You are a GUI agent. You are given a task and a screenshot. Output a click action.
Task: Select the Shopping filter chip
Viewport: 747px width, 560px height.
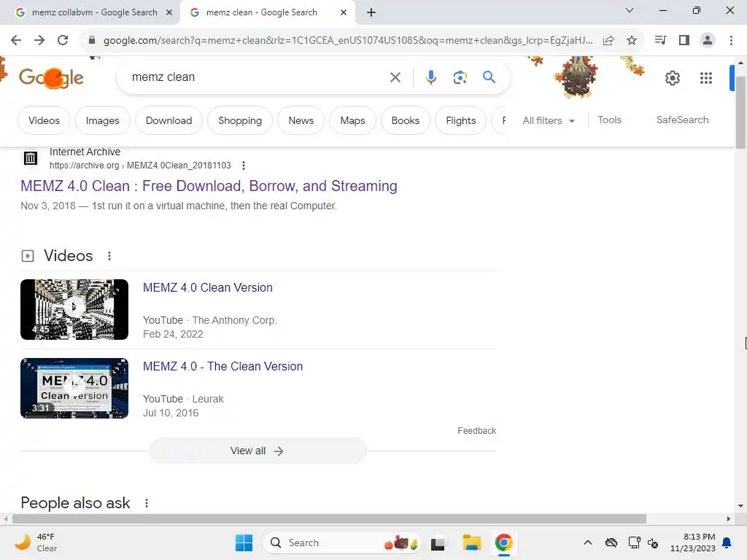pyautogui.click(x=239, y=120)
